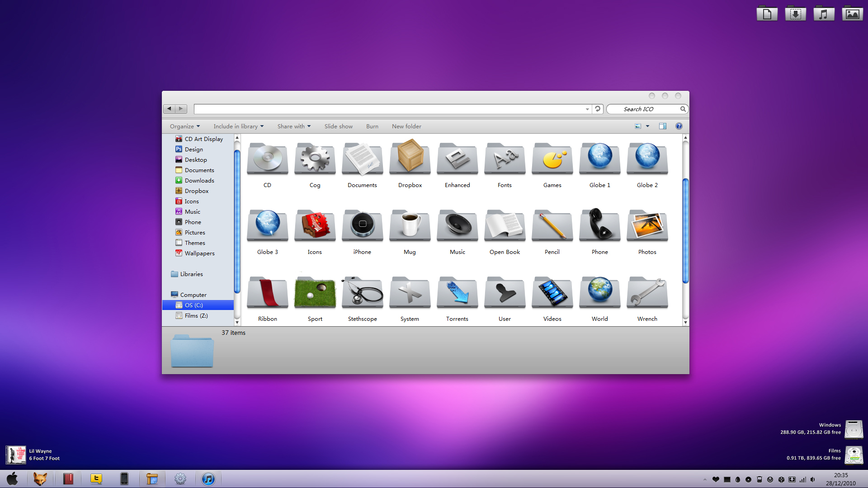Viewport: 868px width, 488px height.
Task: Launch Firefox from the taskbar
Action: tap(40, 479)
